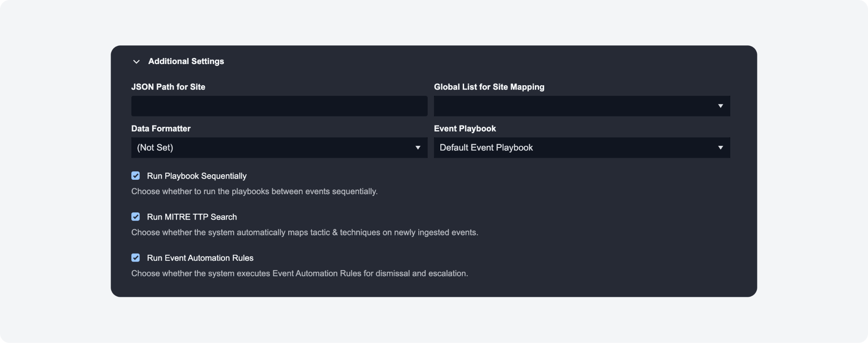Collapse the Additional Settings chevron

[136, 61]
